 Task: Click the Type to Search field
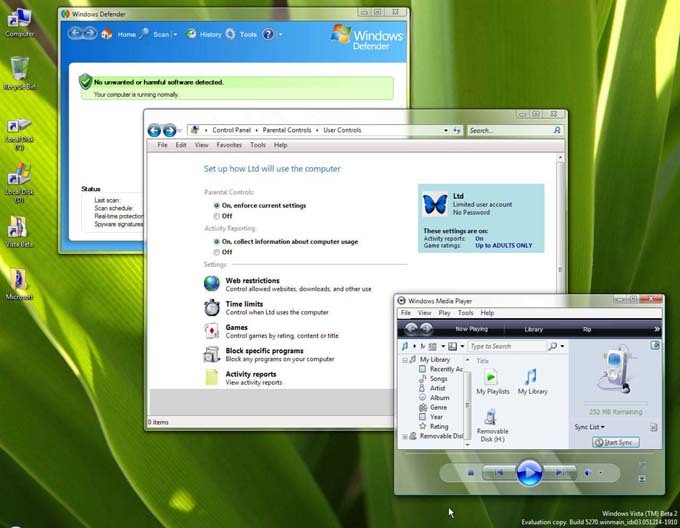(x=507, y=346)
